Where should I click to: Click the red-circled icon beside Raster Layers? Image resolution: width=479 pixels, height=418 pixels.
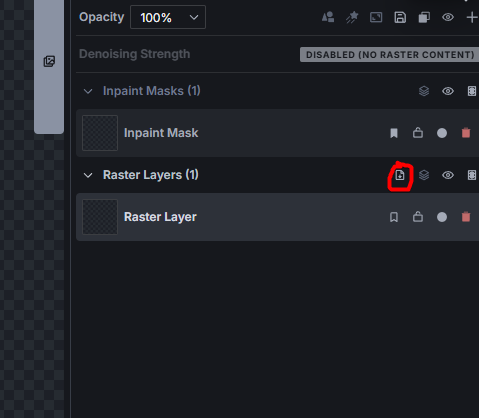pos(400,175)
